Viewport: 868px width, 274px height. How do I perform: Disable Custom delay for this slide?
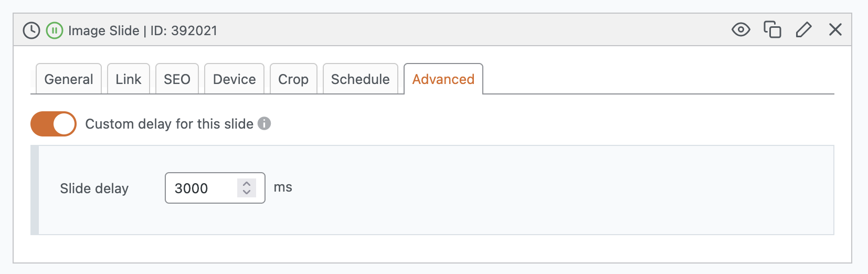54,124
